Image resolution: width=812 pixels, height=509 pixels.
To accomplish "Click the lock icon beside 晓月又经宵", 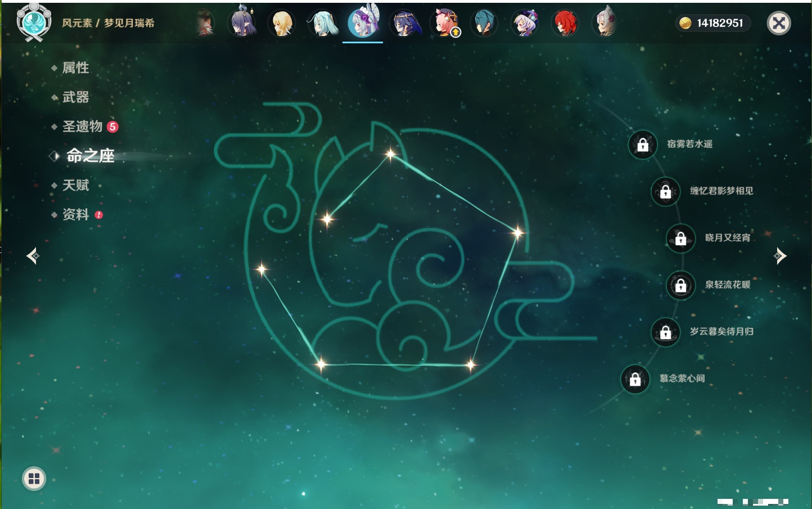I will point(681,238).
